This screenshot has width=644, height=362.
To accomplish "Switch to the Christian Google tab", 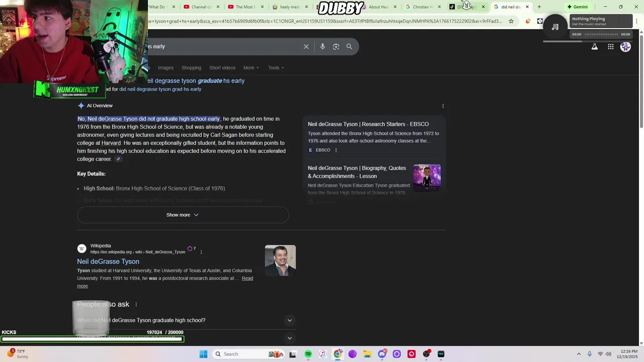I will point(422,7).
